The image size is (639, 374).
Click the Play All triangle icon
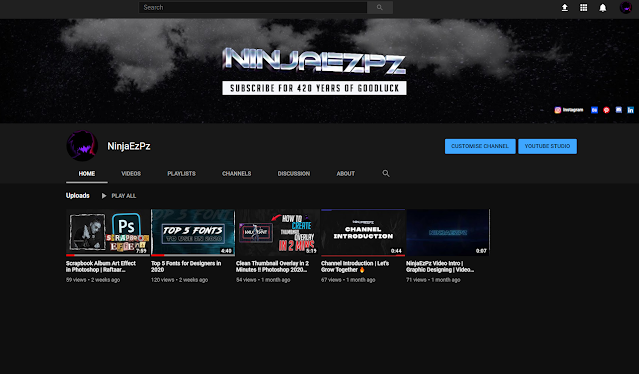click(x=104, y=196)
